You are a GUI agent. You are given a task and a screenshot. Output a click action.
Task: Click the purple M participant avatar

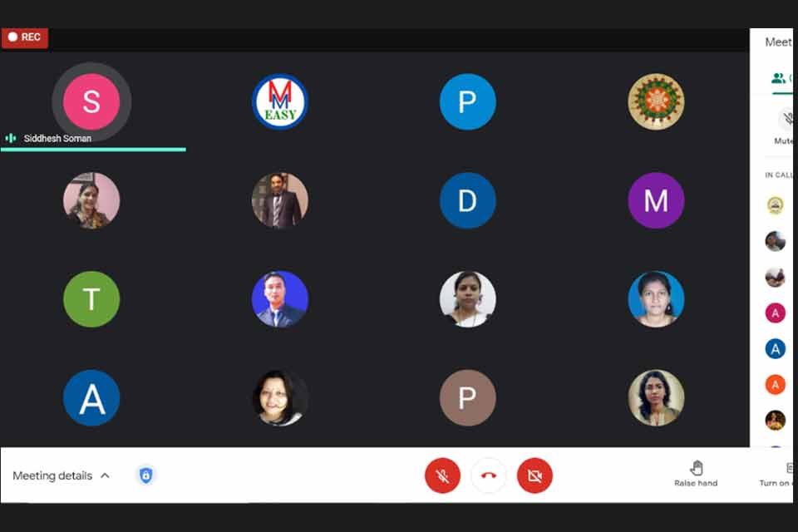[656, 200]
